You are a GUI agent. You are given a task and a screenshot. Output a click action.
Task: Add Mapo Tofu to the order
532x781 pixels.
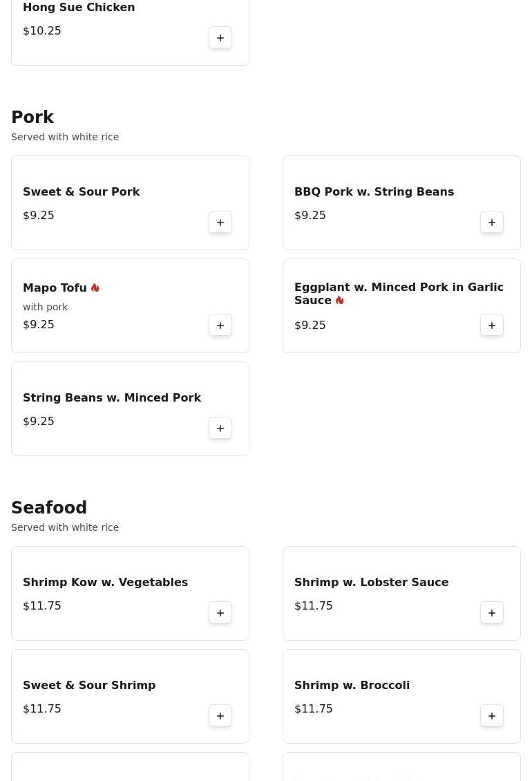220,326
